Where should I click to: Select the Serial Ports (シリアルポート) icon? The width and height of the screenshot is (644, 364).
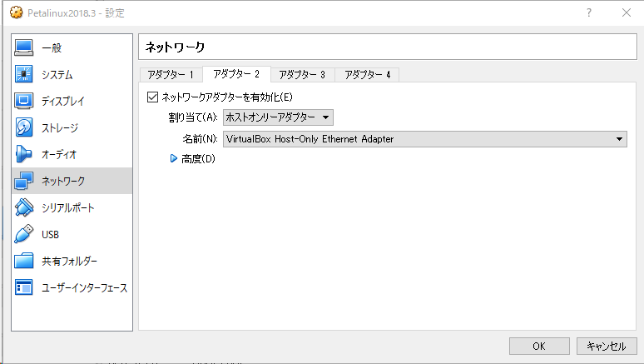click(x=24, y=208)
